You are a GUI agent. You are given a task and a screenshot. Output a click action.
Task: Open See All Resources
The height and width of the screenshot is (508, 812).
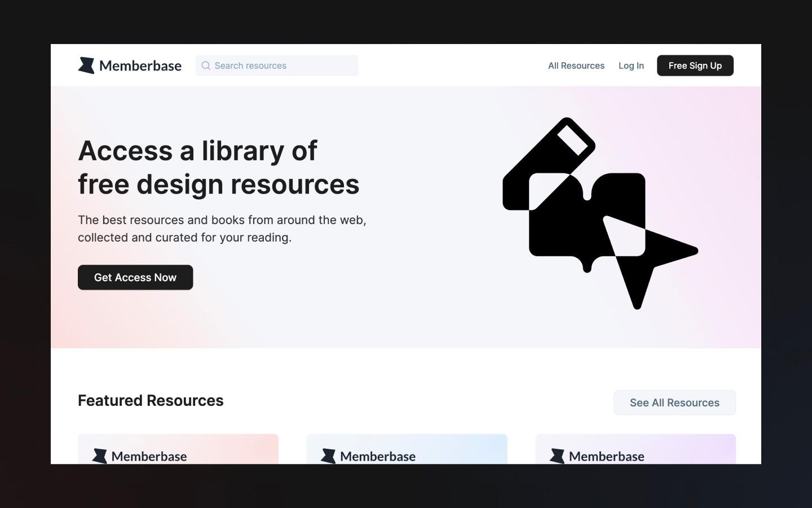(x=674, y=402)
